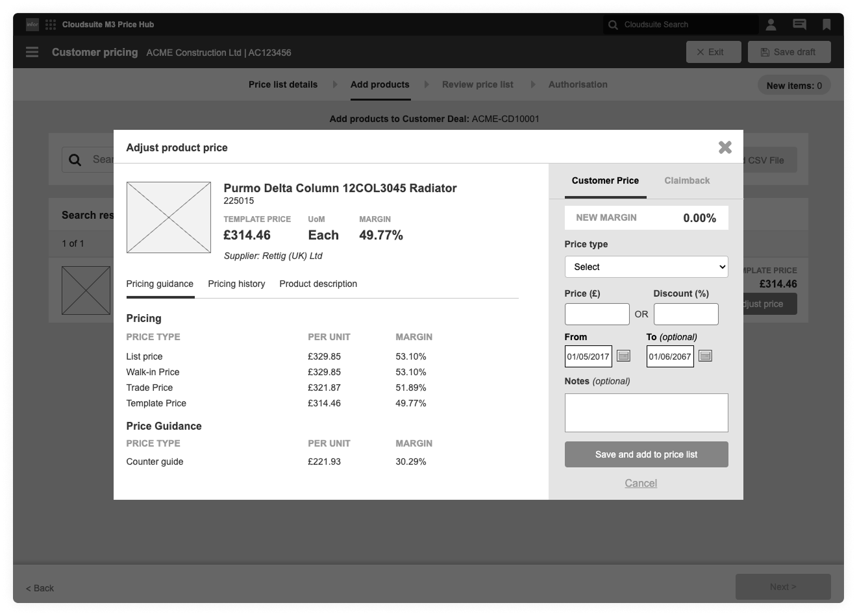Click ACME Construction Ltd customer name

click(x=194, y=53)
